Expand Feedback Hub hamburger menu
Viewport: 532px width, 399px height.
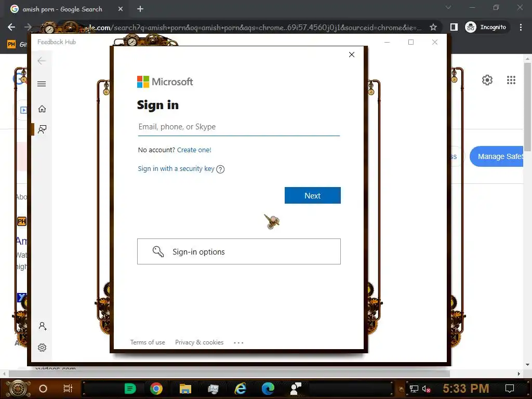(x=42, y=84)
